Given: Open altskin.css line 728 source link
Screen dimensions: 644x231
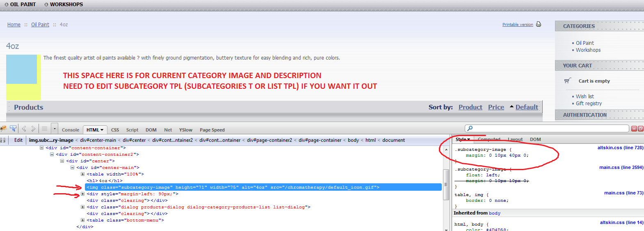Looking at the screenshot, I should [x=620, y=148].
